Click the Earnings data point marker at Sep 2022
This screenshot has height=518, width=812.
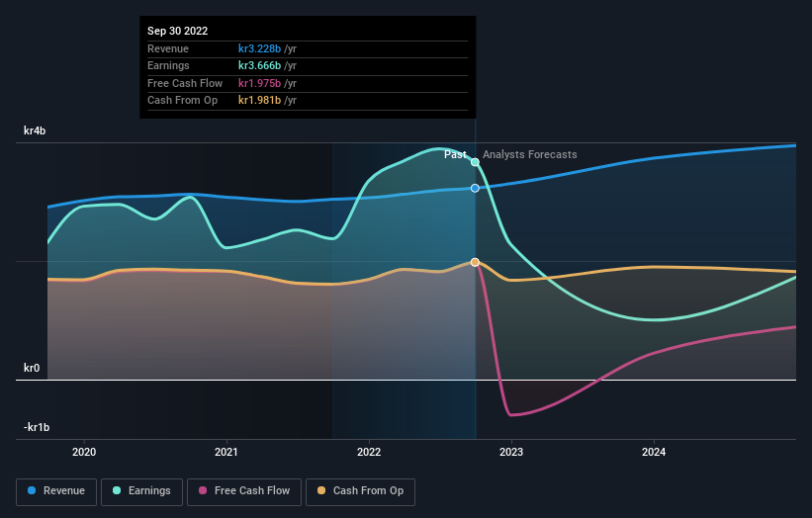click(475, 162)
